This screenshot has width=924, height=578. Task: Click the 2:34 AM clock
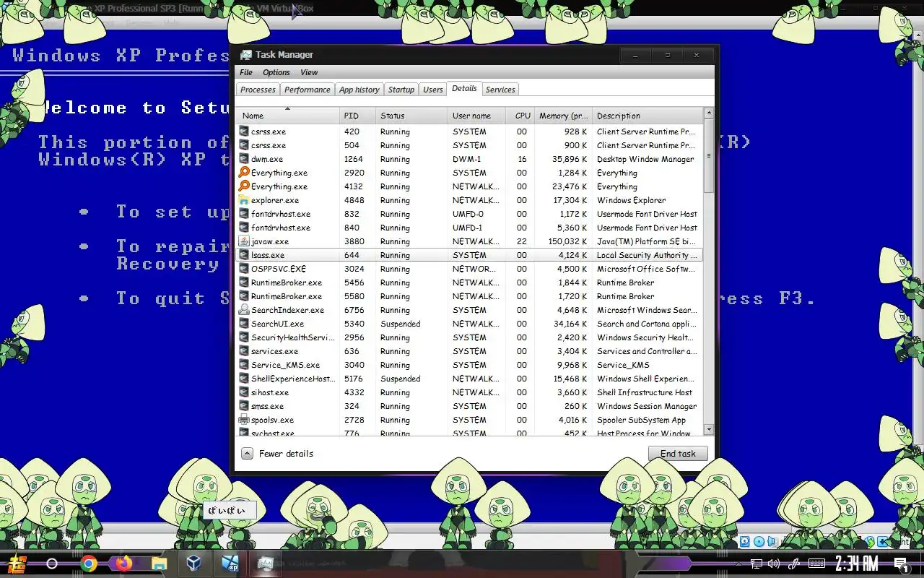point(857,564)
